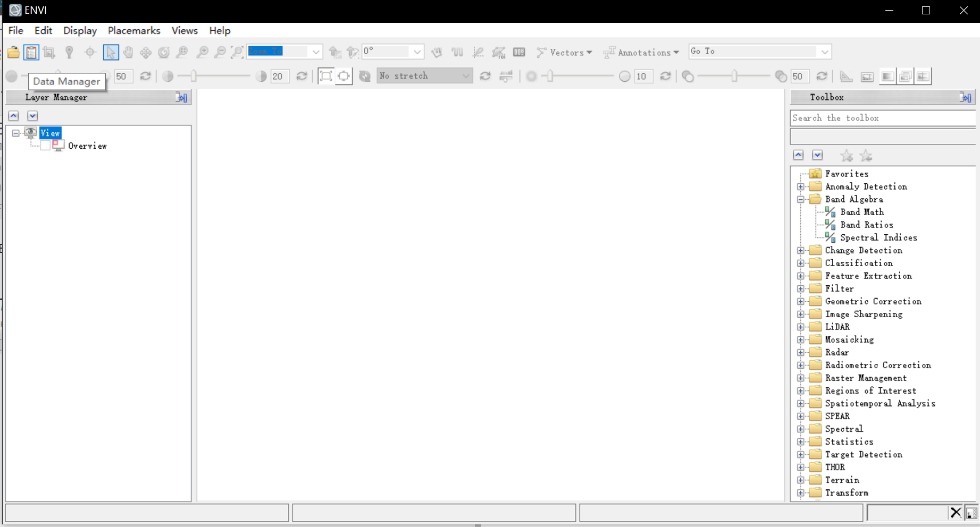
Task: Open the rotation angle 0° dropdown
Action: (417, 52)
